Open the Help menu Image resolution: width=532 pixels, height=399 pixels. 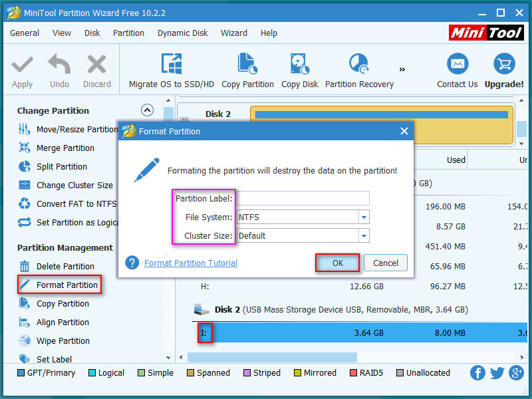coord(269,33)
